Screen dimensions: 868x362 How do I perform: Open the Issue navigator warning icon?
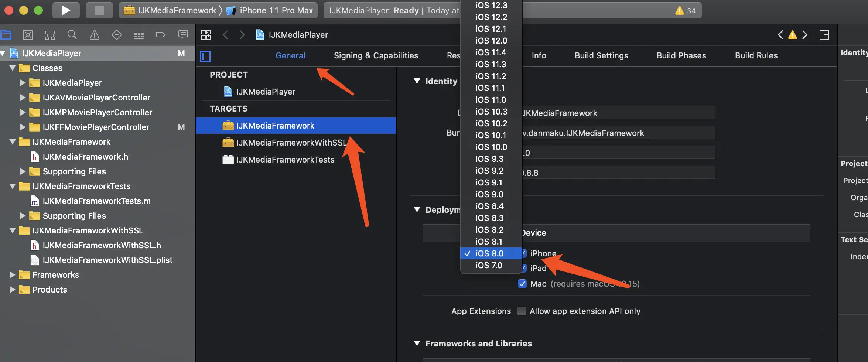(x=95, y=35)
